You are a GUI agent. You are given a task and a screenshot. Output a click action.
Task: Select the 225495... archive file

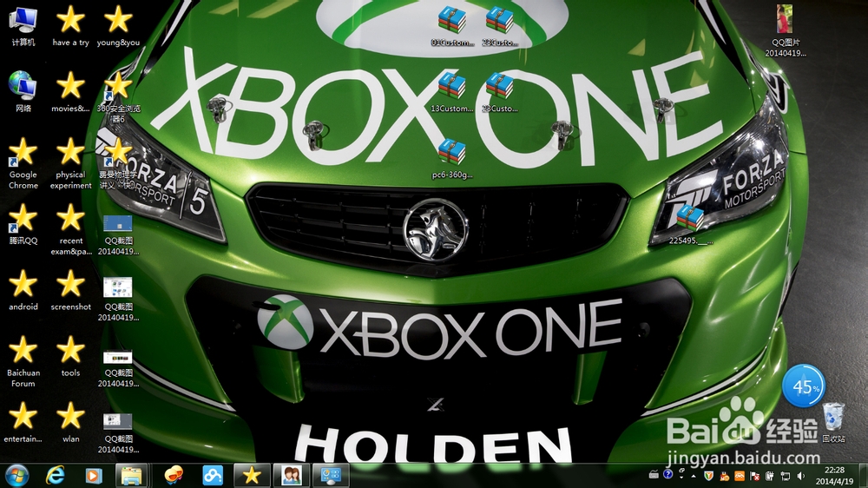(690, 224)
